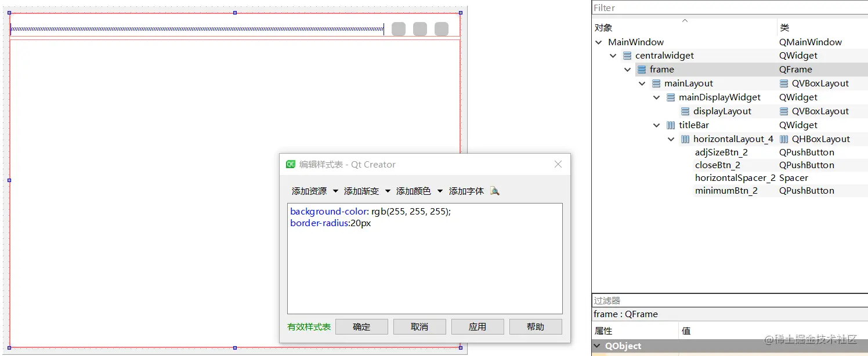Screen dimensions: 868x356
Task: Open the dropdown arrow next to 添加颜色
Action: 439,190
